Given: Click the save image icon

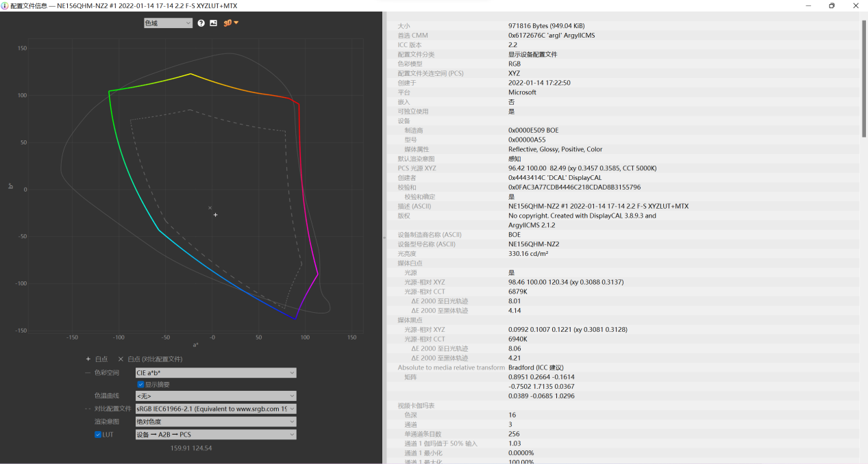Looking at the screenshot, I should (x=213, y=23).
